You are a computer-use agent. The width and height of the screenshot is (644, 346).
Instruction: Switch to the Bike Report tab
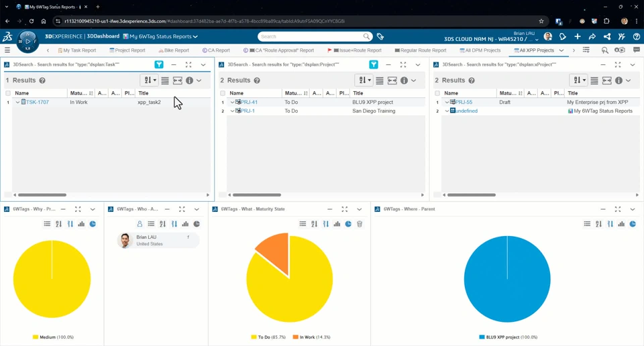[174, 50]
